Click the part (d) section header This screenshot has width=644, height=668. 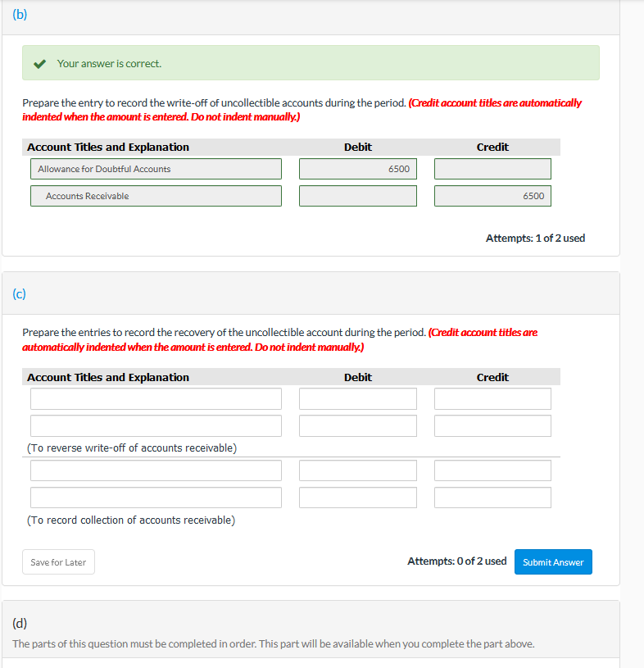click(20, 625)
